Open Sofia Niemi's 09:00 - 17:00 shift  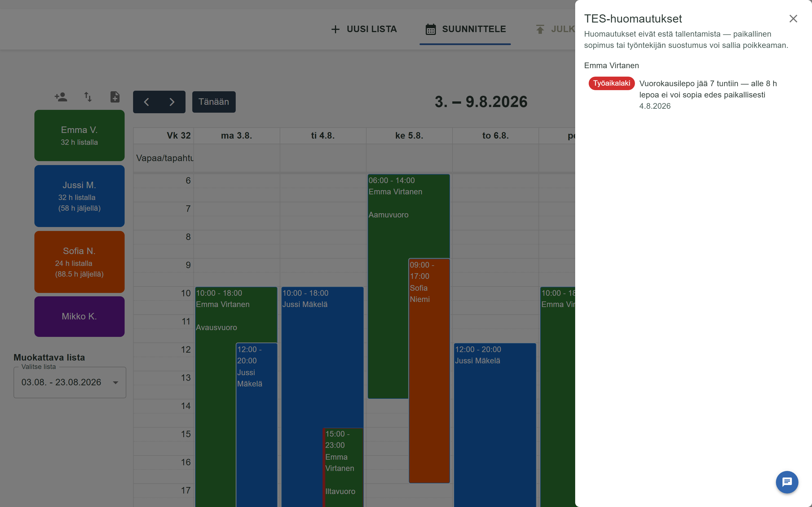tap(429, 370)
